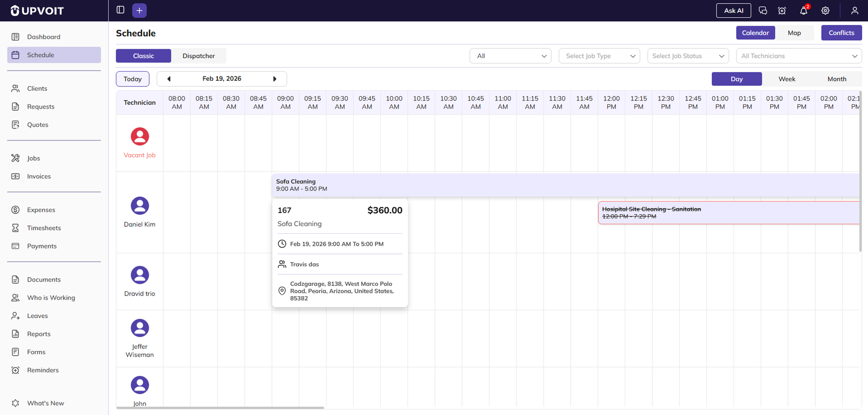This screenshot has width=868, height=415.
Task: Open the All Technicians dropdown
Action: click(799, 56)
